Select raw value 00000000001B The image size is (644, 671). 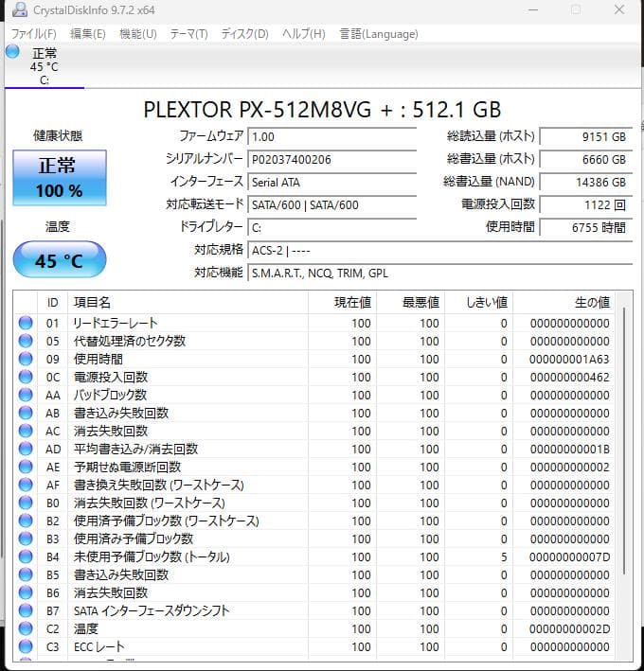pos(569,449)
